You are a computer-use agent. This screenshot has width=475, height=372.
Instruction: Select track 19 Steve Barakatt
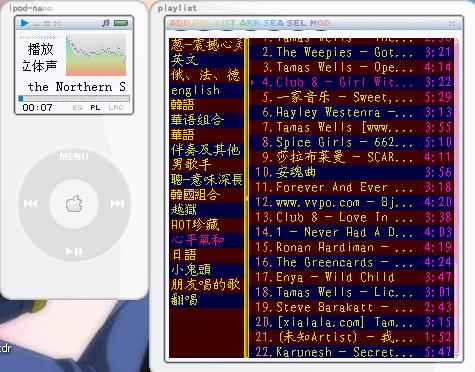coord(352,307)
